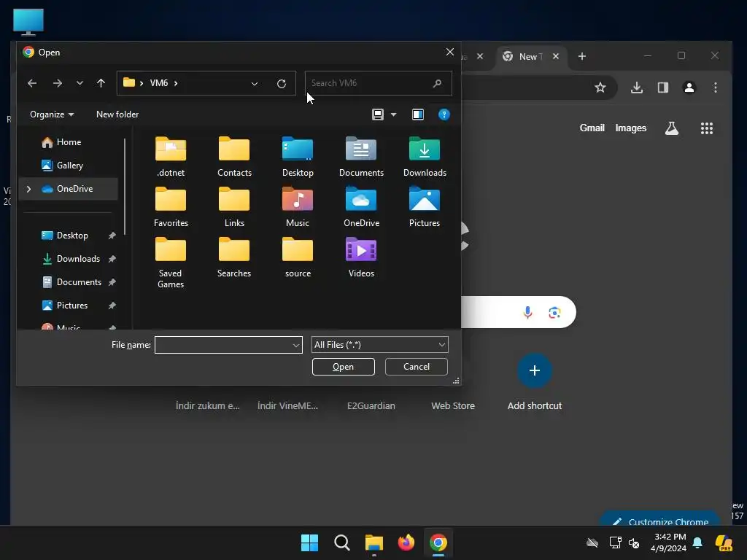Select the Videos folder
This screenshot has width=747, height=560.
(x=361, y=257)
